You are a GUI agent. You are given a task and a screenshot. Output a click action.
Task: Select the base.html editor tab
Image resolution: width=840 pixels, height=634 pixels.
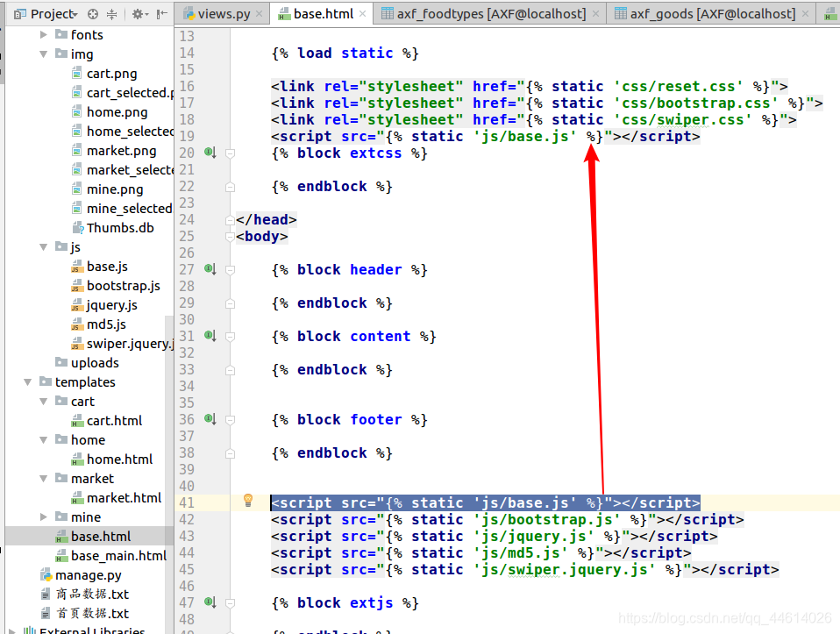(x=323, y=14)
